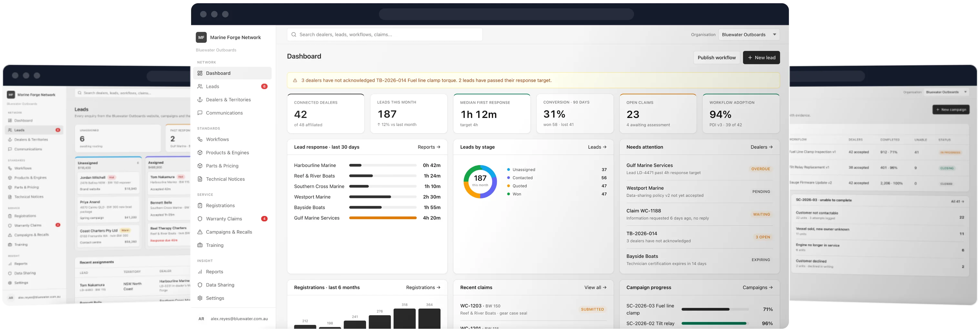This screenshot has height=332, width=980.
Task: Click the Products & Engines box icon
Action: [x=200, y=153]
